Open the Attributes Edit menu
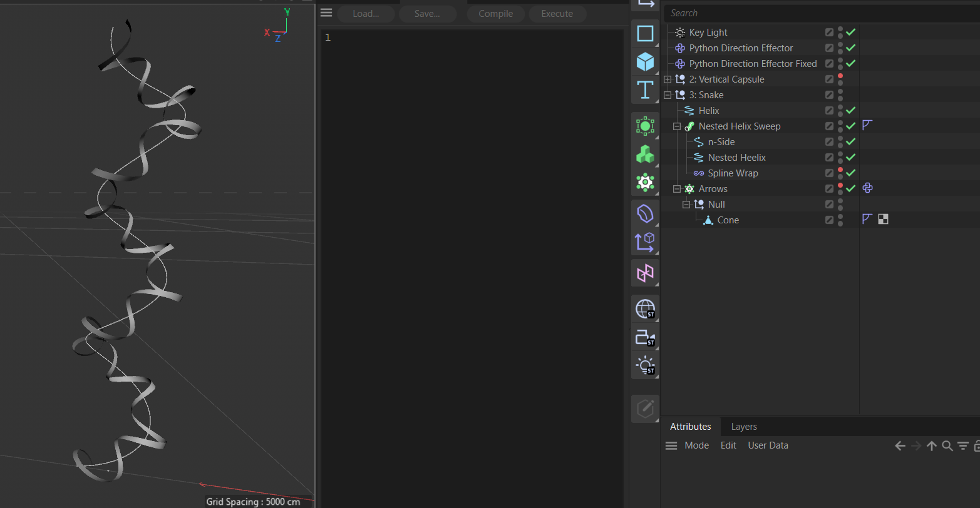 click(728, 445)
